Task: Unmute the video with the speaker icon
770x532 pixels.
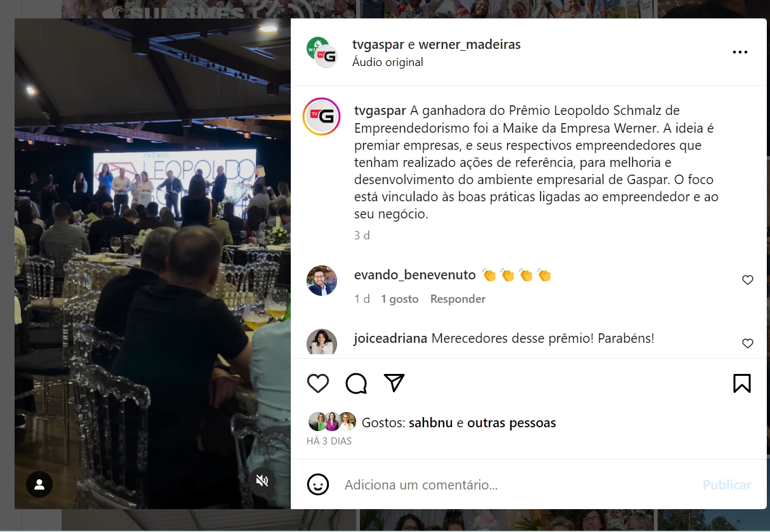Action: coord(262,481)
